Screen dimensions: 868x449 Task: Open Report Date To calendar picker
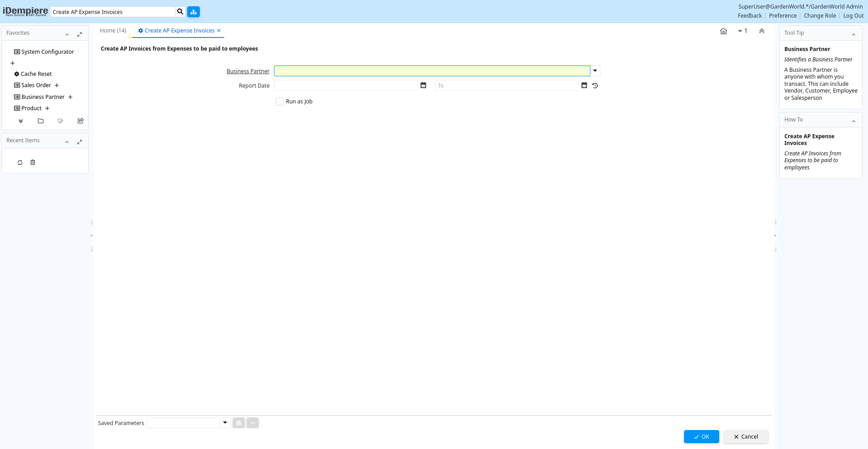(x=584, y=85)
